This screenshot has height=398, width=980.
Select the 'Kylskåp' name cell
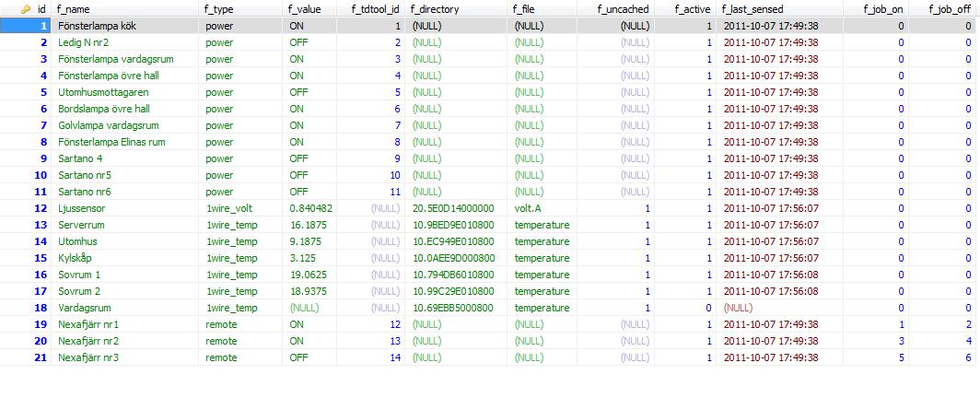coord(76,259)
